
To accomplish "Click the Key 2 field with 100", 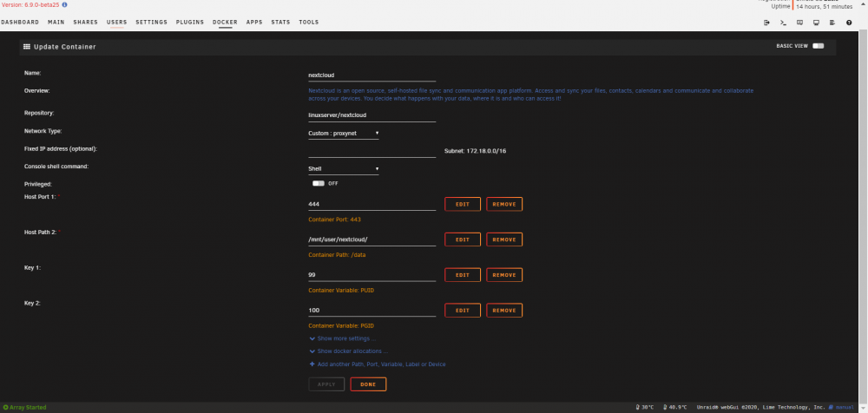I will (372, 311).
